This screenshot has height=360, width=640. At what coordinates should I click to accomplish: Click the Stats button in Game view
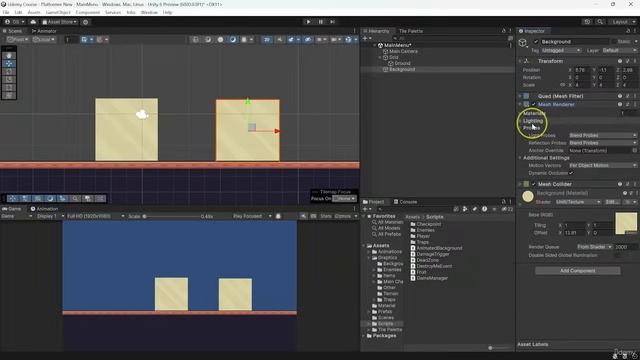326,216
